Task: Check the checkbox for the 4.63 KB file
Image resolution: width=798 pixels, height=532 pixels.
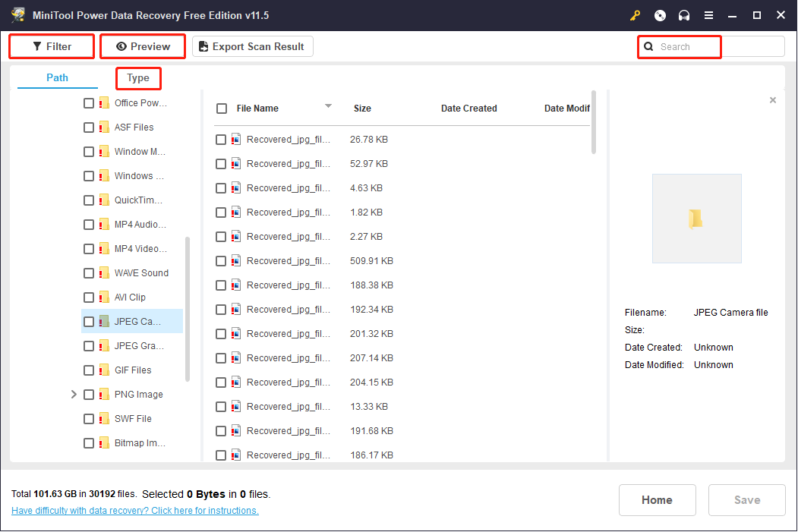Action: pyautogui.click(x=220, y=188)
